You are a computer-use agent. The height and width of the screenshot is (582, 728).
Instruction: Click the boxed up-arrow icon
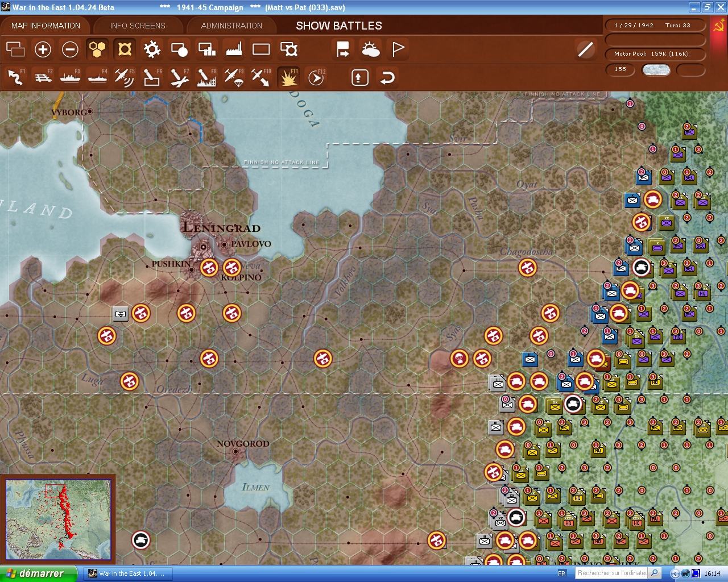pyautogui.click(x=359, y=78)
